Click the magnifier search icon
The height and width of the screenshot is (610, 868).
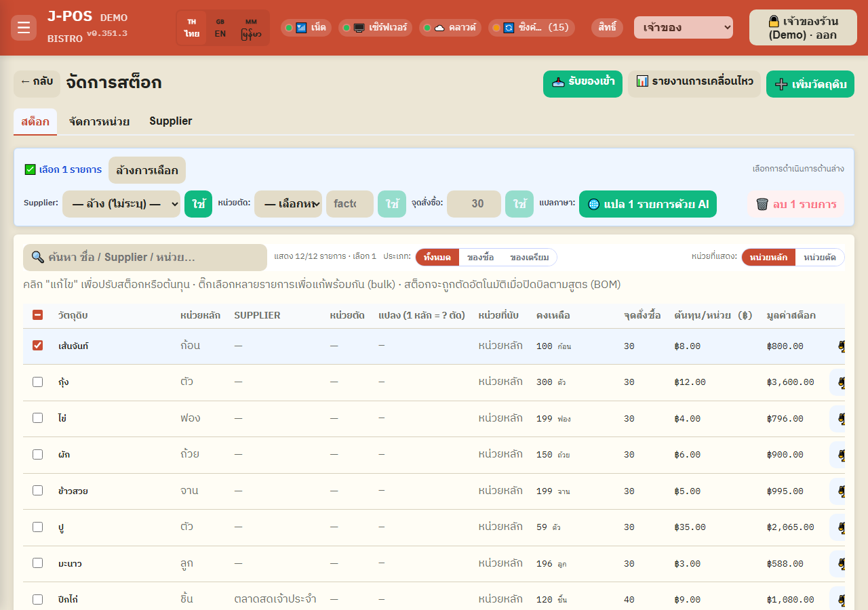(x=38, y=258)
